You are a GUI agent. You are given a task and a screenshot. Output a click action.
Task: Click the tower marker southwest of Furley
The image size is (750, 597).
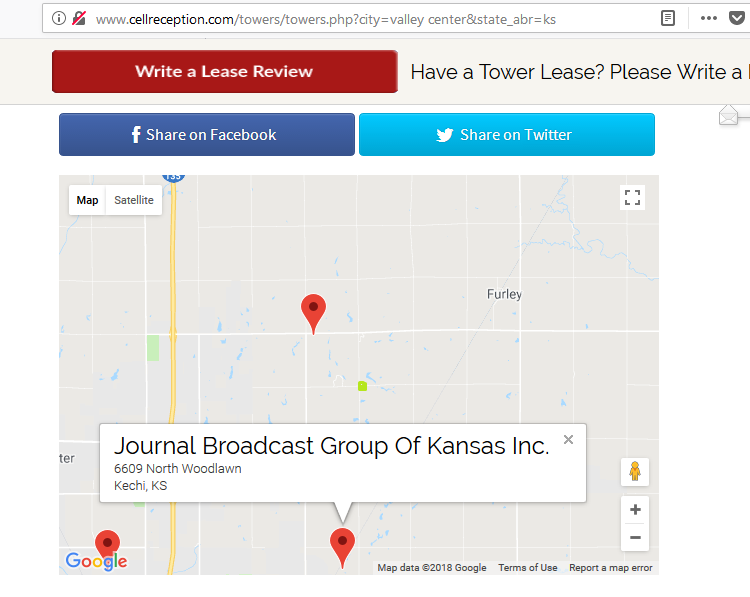click(x=314, y=311)
